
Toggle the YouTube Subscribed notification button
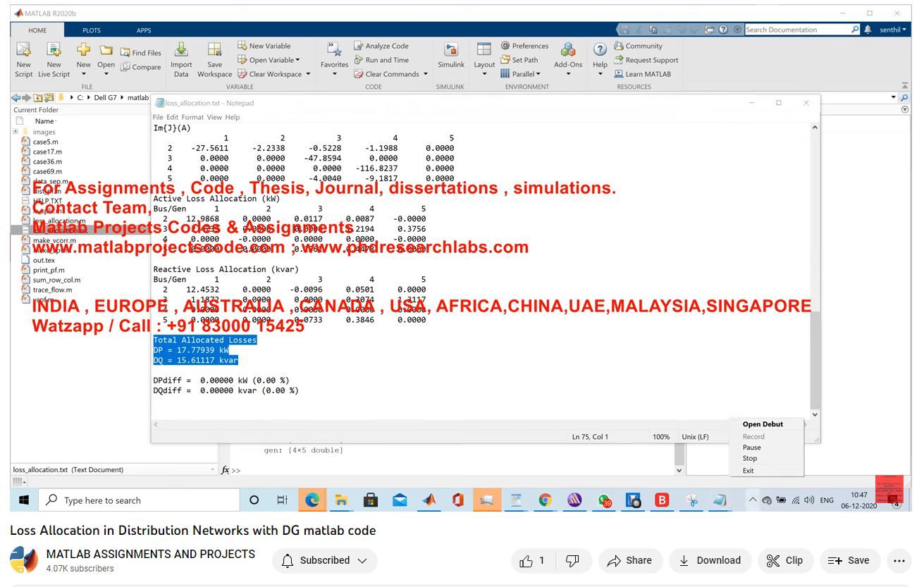click(x=325, y=560)
